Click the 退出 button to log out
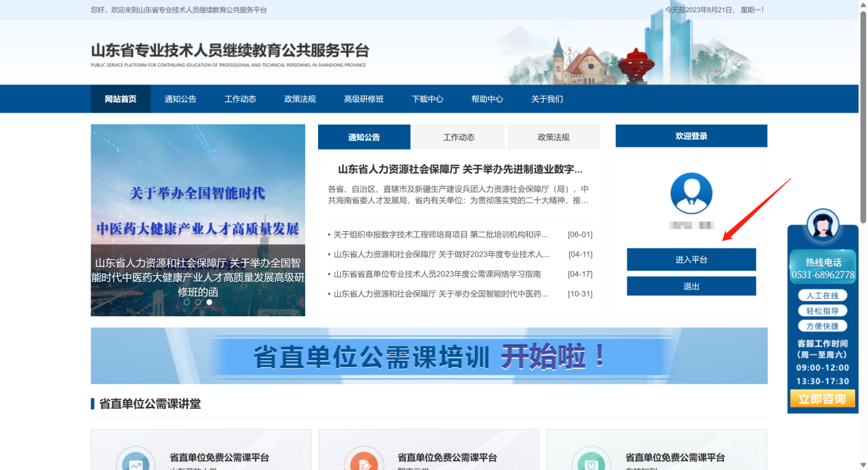868x470 pixels. point(690,285)
